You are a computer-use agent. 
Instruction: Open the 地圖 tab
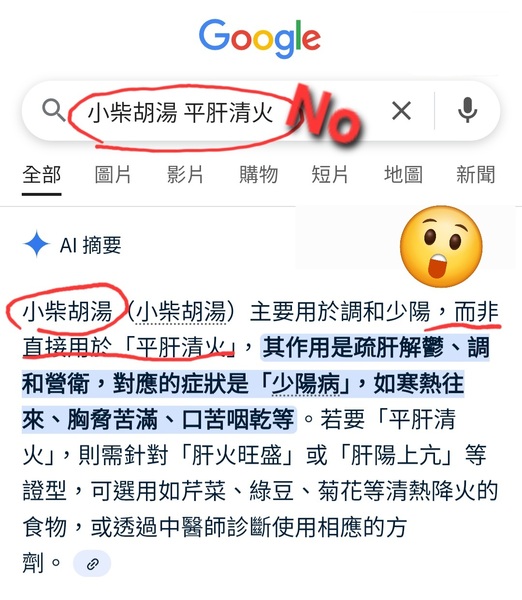(x=403, y=175)
